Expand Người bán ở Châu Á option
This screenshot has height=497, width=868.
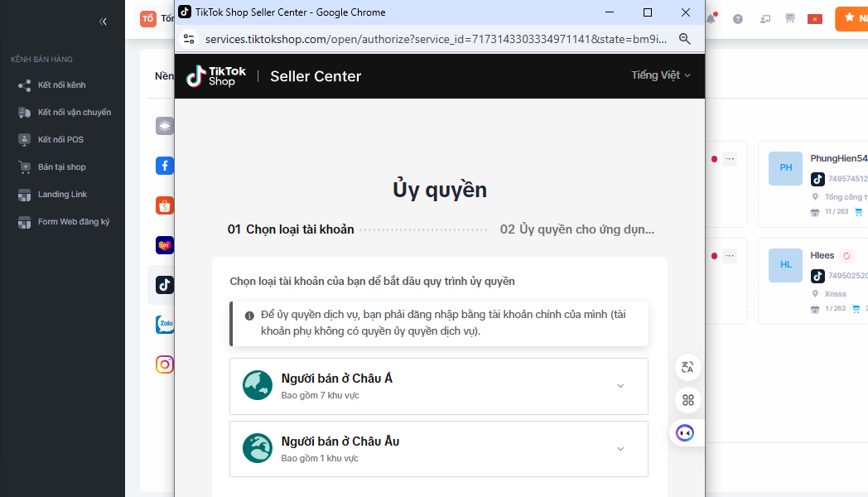[x=438, y=386]
